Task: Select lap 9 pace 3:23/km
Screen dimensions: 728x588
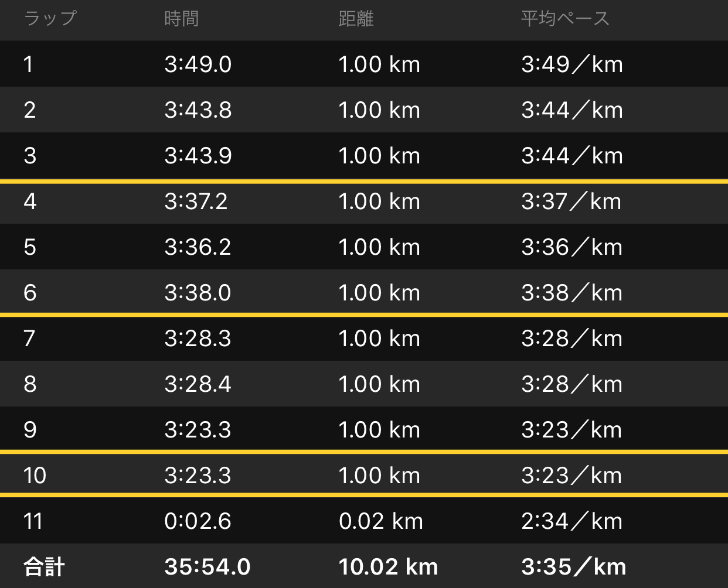Action: pyautogui.click(x=572, y=430)
